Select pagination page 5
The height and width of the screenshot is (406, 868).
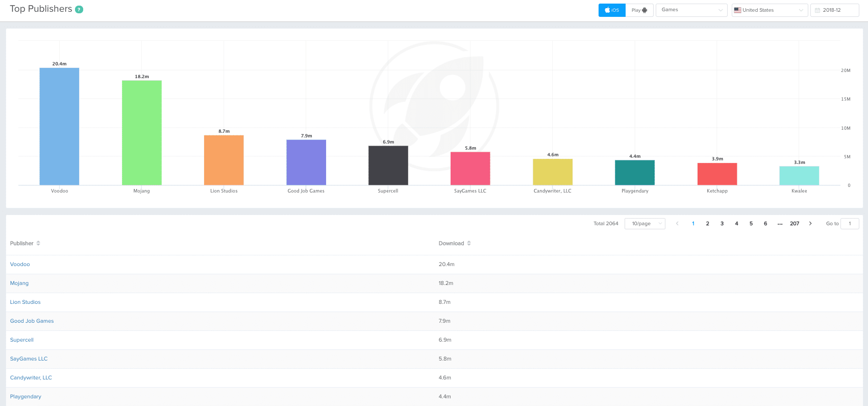(751, 224)
